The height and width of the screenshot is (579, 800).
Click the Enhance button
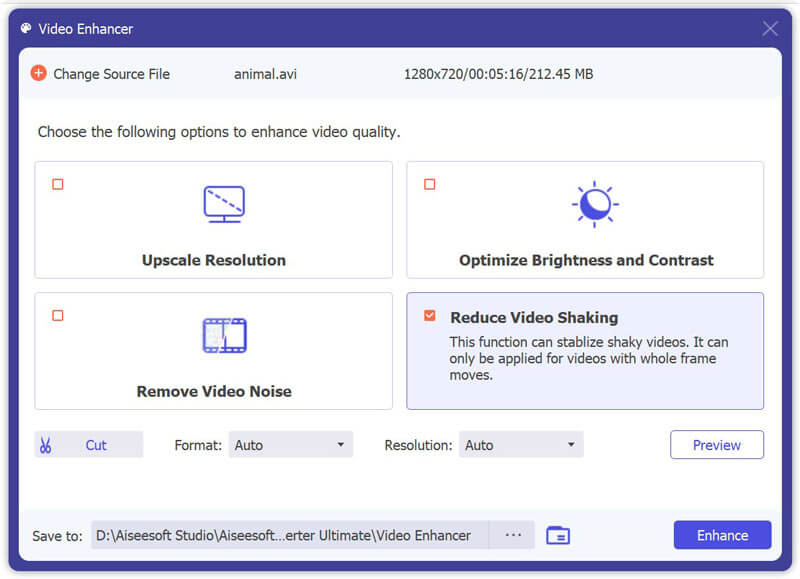click(x=722, y=535)
